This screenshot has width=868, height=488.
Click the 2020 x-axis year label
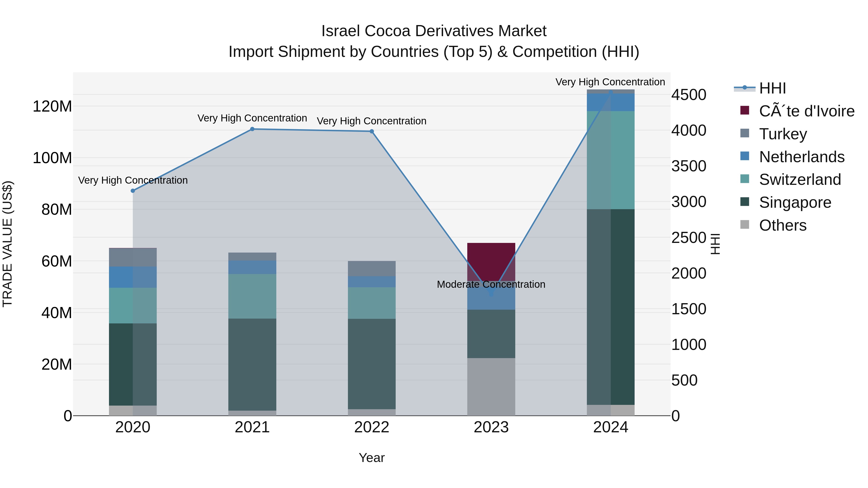[133, 427]
